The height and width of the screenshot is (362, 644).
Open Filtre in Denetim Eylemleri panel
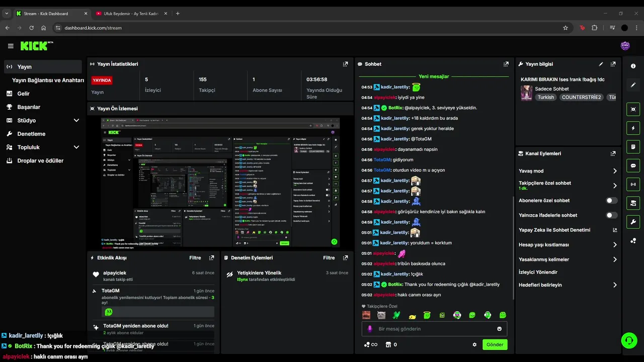(x=329, y=257)
